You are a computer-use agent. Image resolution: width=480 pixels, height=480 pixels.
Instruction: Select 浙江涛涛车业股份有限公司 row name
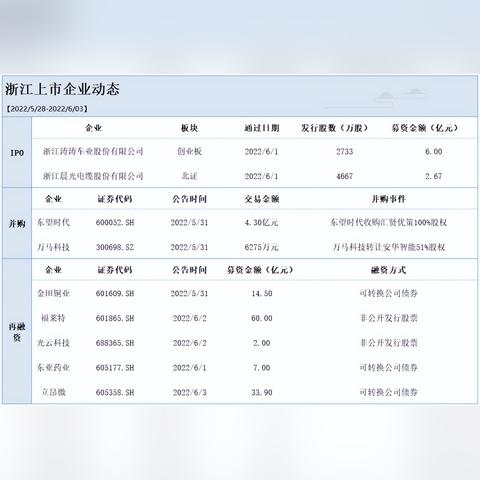click(93, 152)
